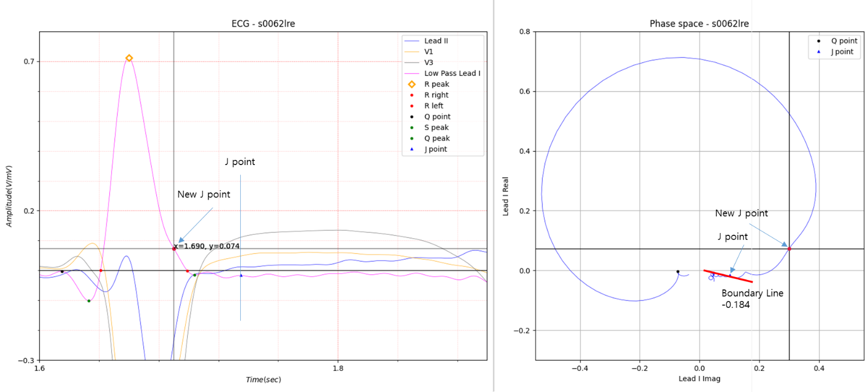
Task: Click the "0.4" tick on Lead I Imag axis
Action: click(819, 369)
